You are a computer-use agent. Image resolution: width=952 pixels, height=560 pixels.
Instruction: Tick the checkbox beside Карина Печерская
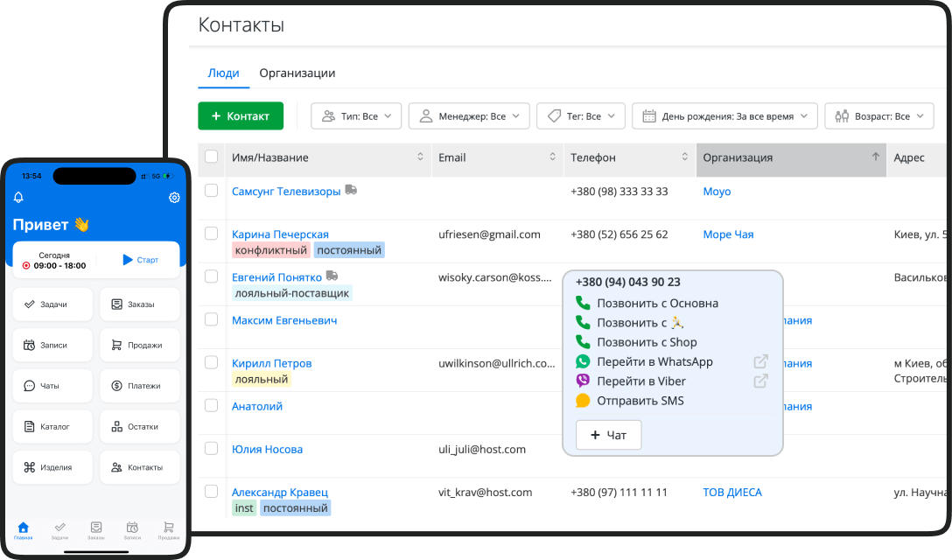tap(211, 234)
